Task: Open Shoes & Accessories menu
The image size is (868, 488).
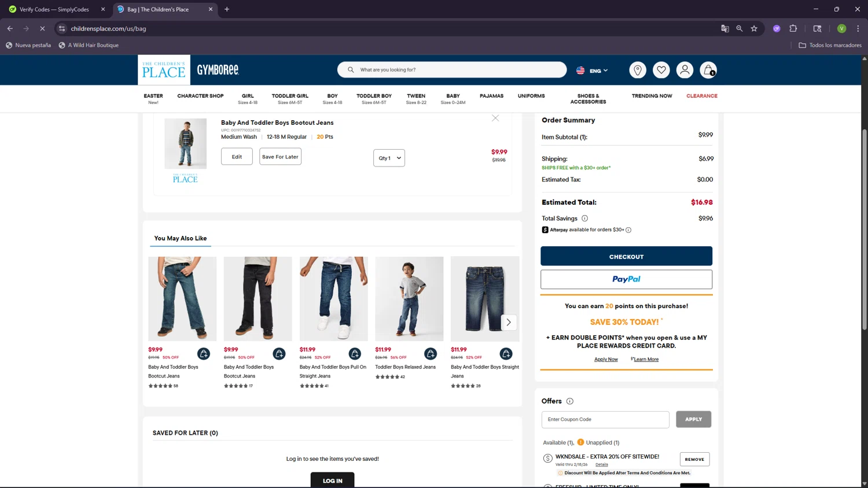Action: [x=588, y=99]
